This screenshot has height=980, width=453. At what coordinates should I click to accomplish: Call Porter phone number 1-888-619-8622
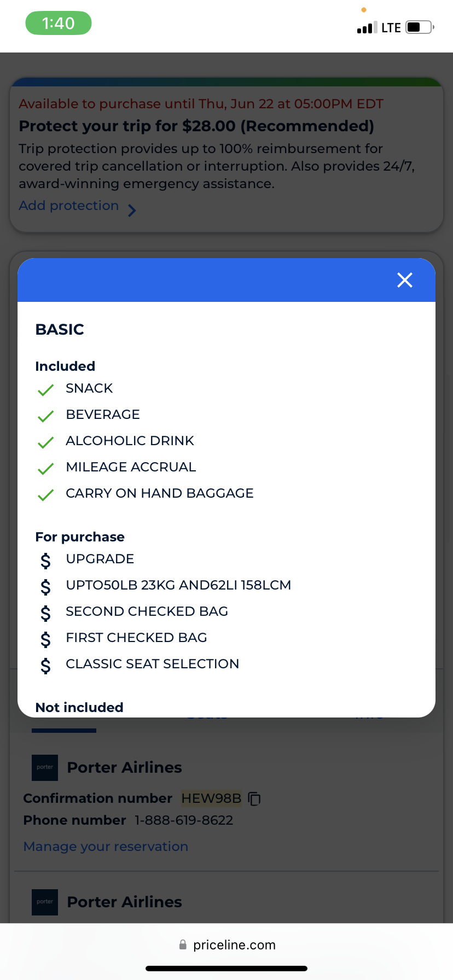(x=184, y=820)
